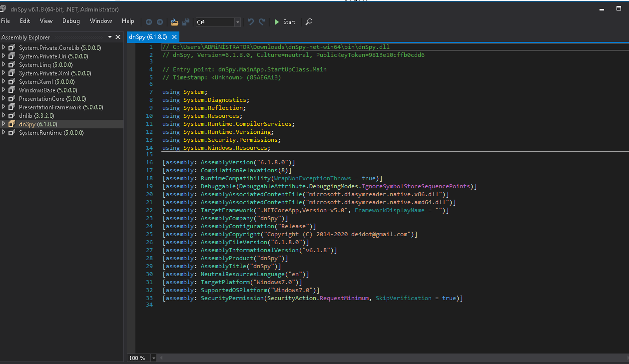Click the AssemblyVersion attribute on line 16
629x364 pixels.
click(227, 162)
